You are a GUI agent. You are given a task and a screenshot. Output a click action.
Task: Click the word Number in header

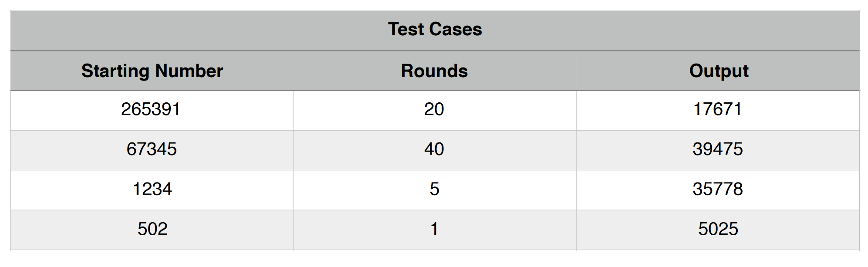click(x=189, y=71)
